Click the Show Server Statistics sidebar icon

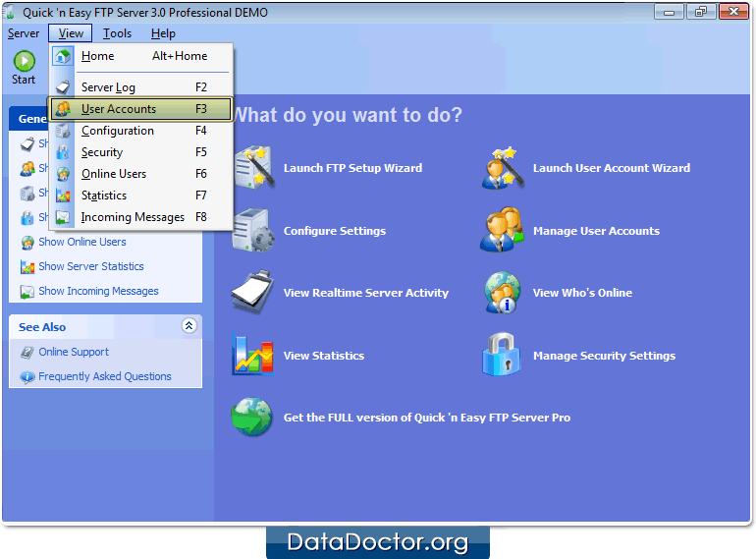[27, 266]
